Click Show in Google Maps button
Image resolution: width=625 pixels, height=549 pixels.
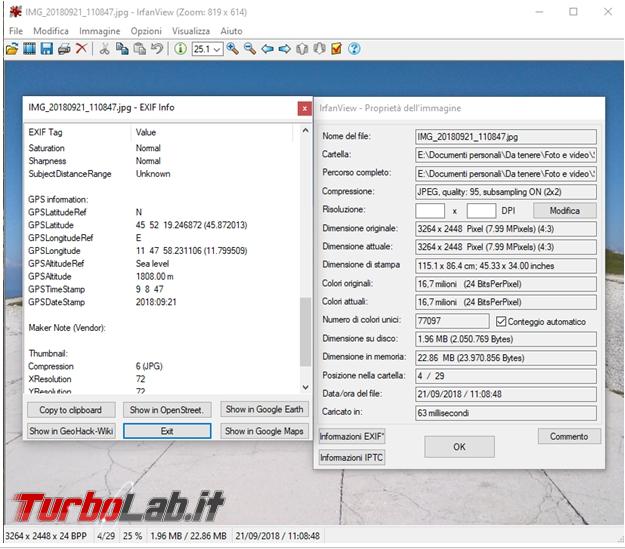[x=264, y=431]
